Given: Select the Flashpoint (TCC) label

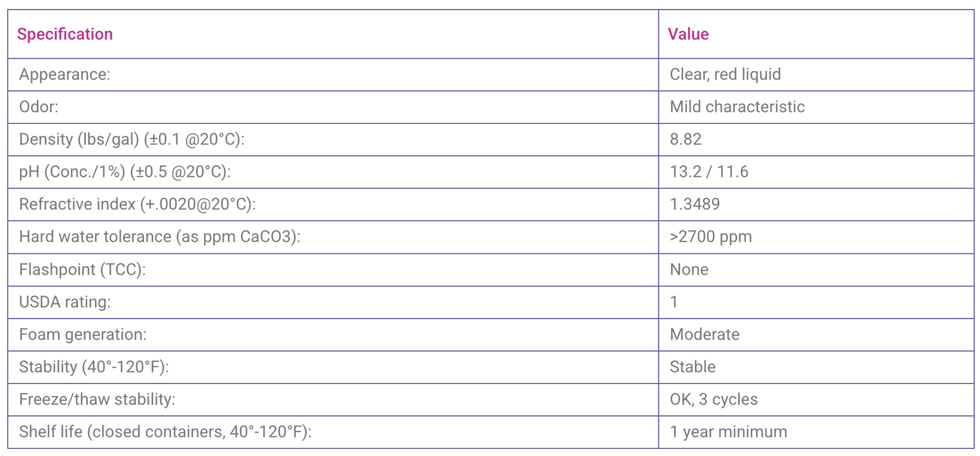Looking at the screenshot, I should click(x=82, y=269).
